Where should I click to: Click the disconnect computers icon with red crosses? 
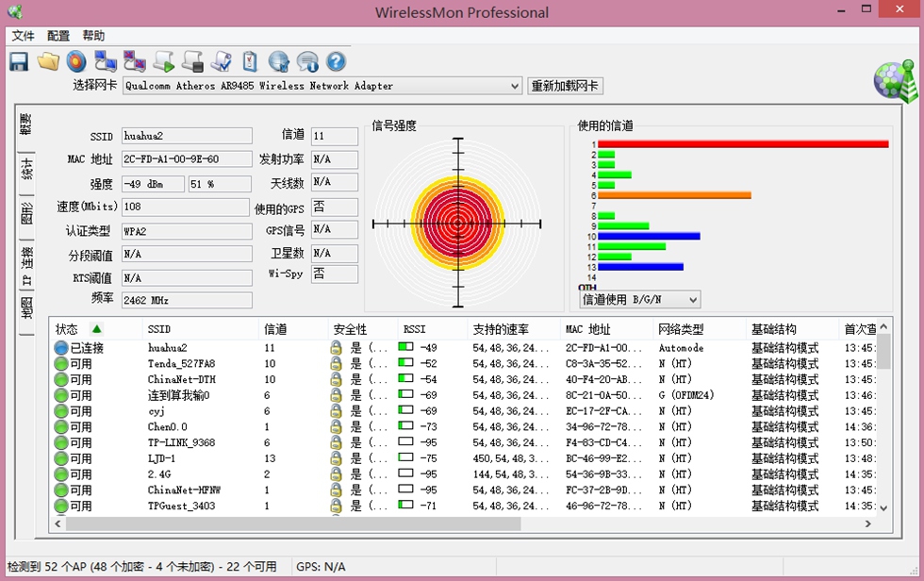[134, 61]
